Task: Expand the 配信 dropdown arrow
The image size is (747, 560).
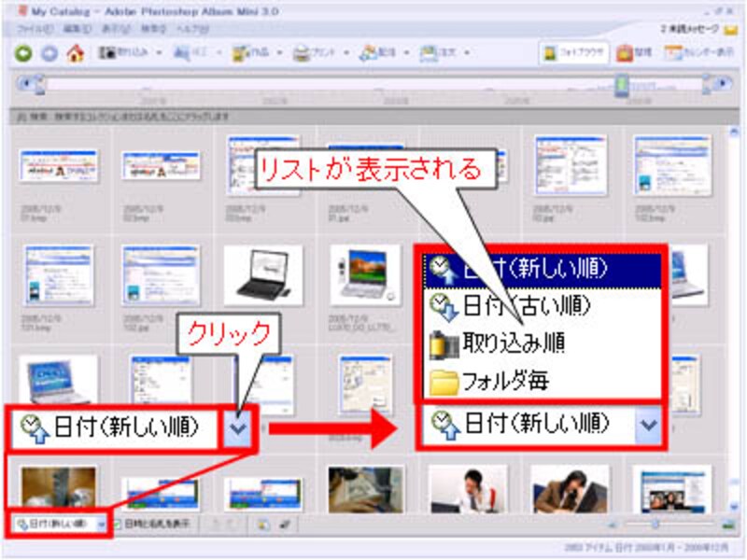Action: (406, 52)
